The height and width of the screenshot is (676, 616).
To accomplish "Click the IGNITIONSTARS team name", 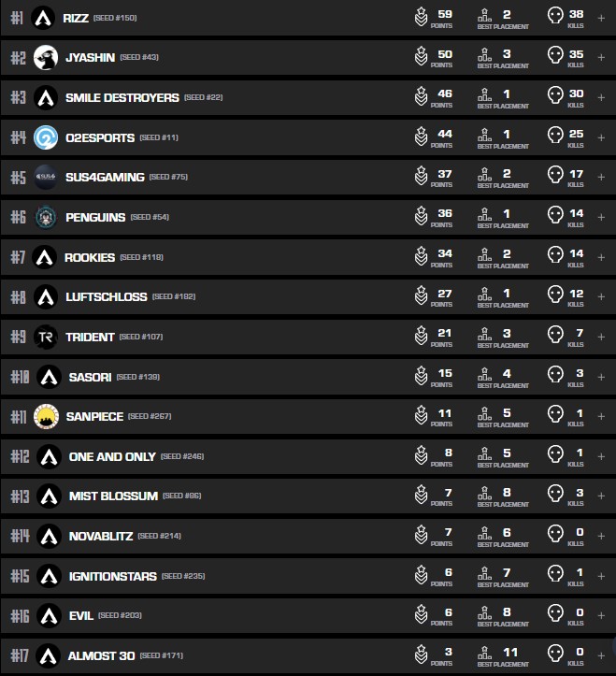I will pyautogui.click(x=112, y=576).
